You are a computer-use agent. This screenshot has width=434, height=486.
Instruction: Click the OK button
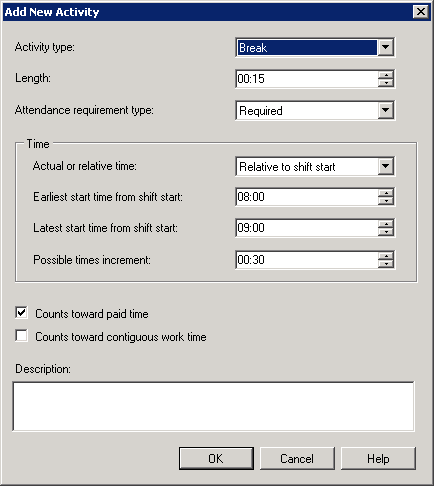216,459
